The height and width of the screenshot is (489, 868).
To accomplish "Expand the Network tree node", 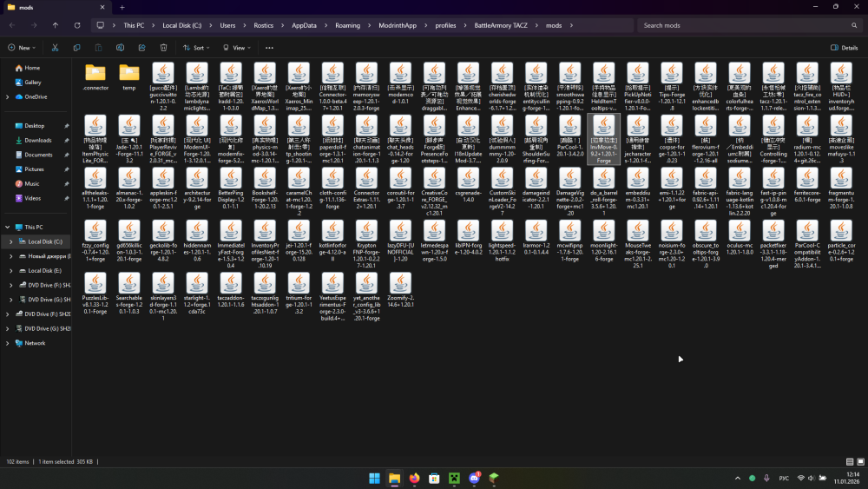I will coord(7,343).
